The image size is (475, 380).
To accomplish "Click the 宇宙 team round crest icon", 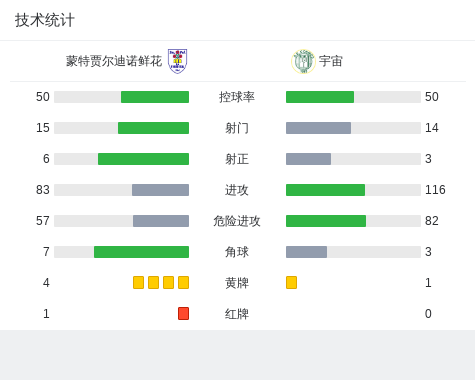I will tap(303, 61).
